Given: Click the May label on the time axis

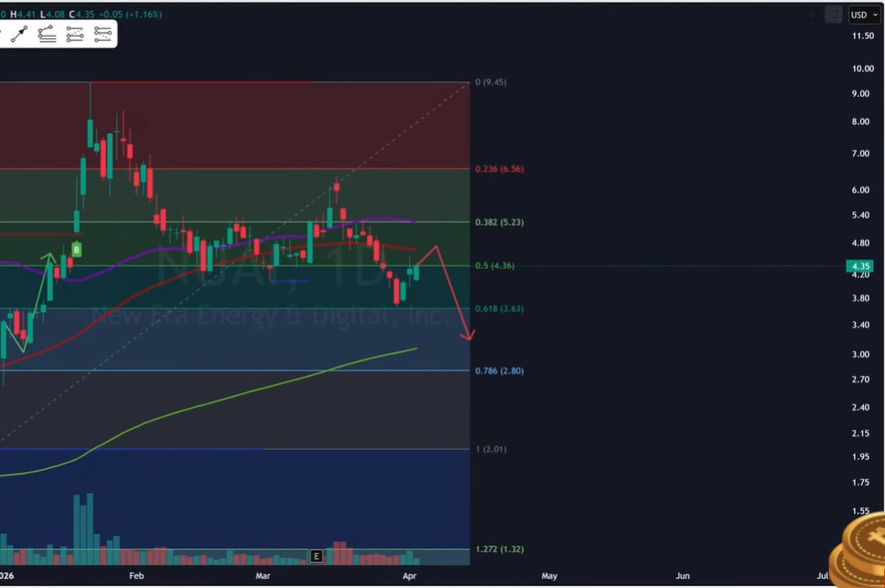Looking at the screenshot, I should pyautogui.click(x=549, y=576).
